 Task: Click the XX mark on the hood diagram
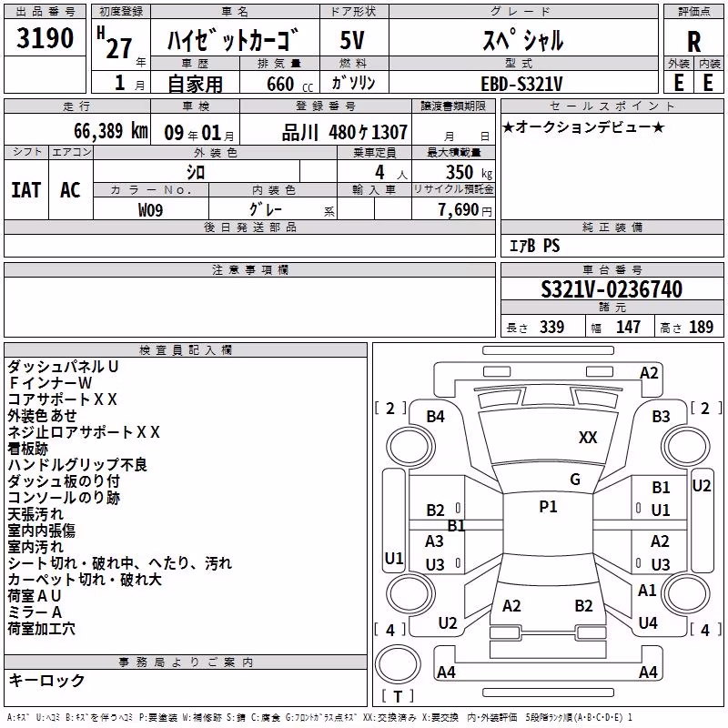(x=588, y=438)
